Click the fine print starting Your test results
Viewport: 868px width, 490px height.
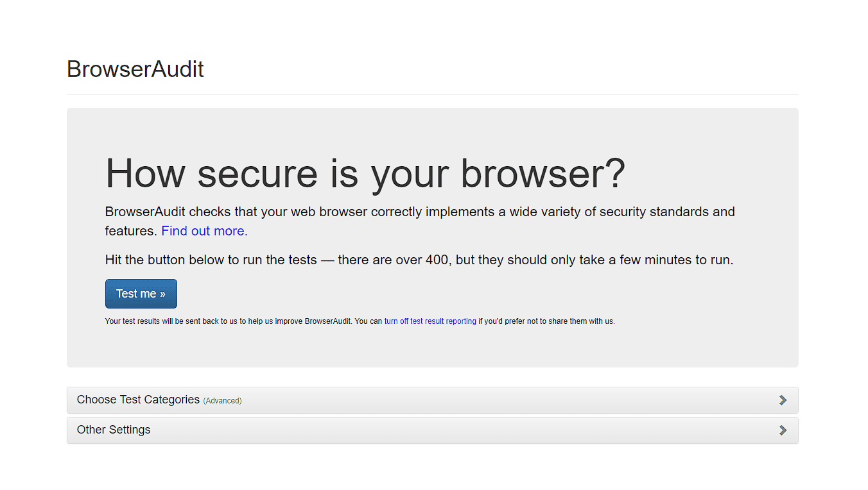[360, 321]
